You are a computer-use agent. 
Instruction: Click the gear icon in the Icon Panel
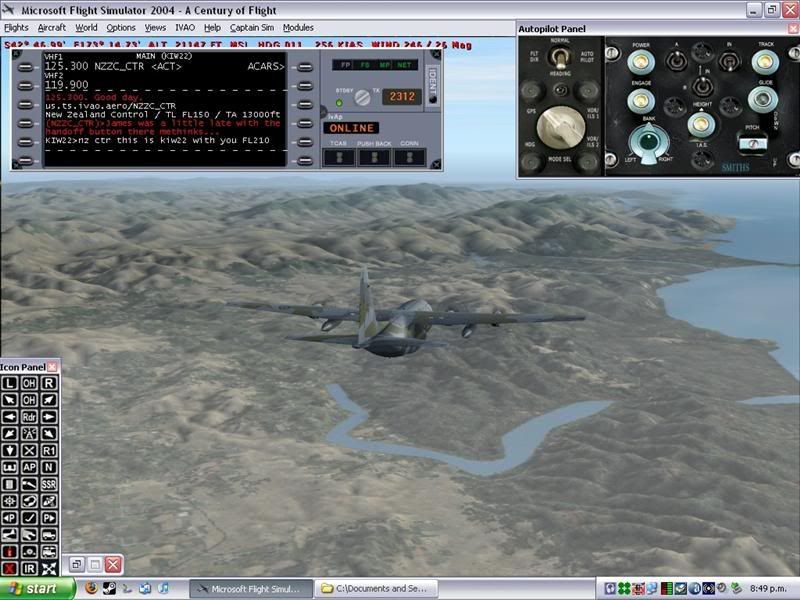[x=11, y=501]
